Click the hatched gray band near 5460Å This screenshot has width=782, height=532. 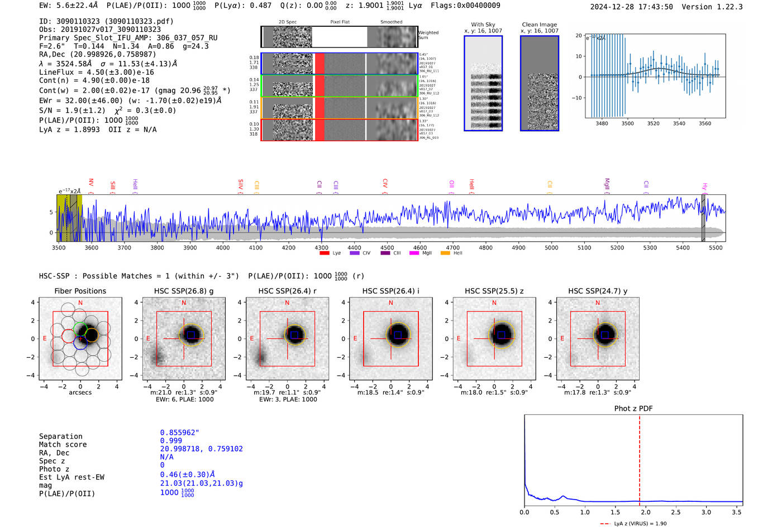[x=703, y=218]
